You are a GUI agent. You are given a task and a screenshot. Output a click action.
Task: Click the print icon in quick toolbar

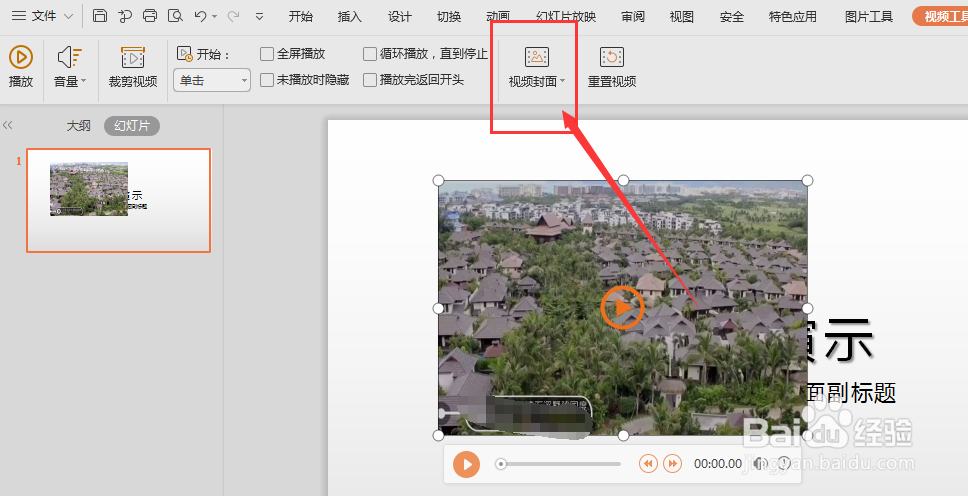pyautogui.click(x=150, y=16)
